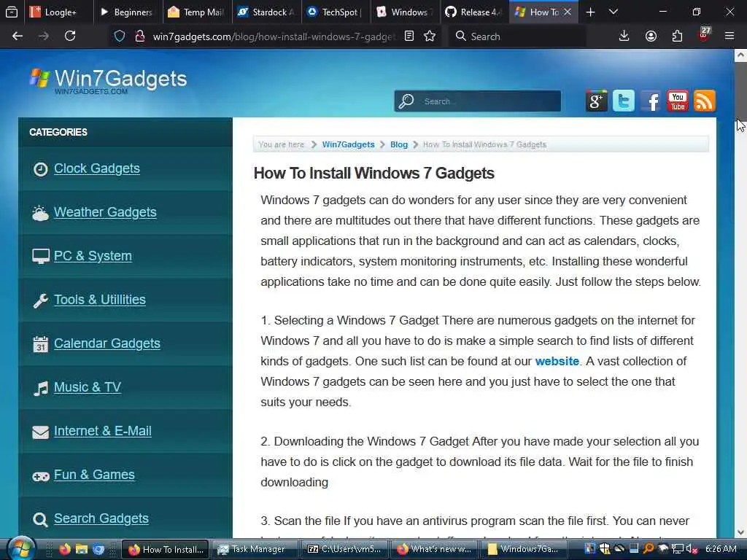The height and width of the screenshot is (560, 747).
Task: Click the address bar URL
Action: [274, 36]
